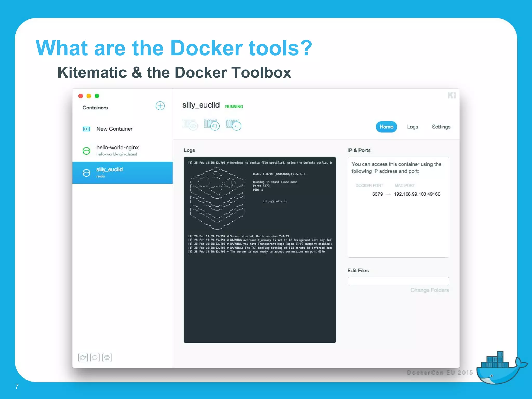
Task: Select the silly_euclid redis container
Action: (122, 172)
